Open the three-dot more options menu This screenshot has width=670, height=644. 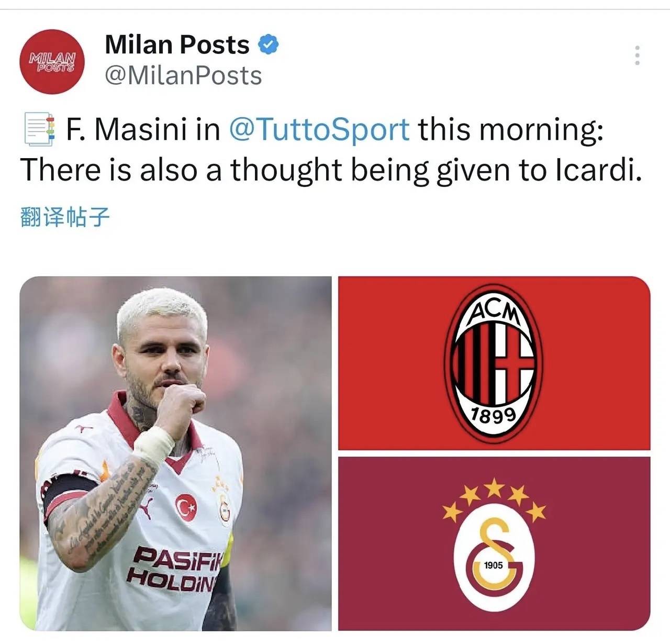click(637, 55)
